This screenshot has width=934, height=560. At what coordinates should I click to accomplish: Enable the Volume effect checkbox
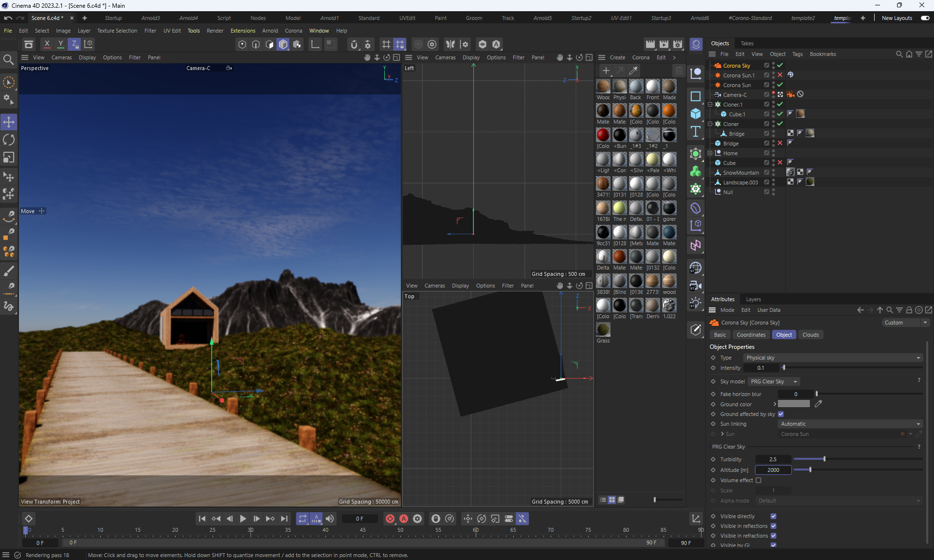pos(758,480)
